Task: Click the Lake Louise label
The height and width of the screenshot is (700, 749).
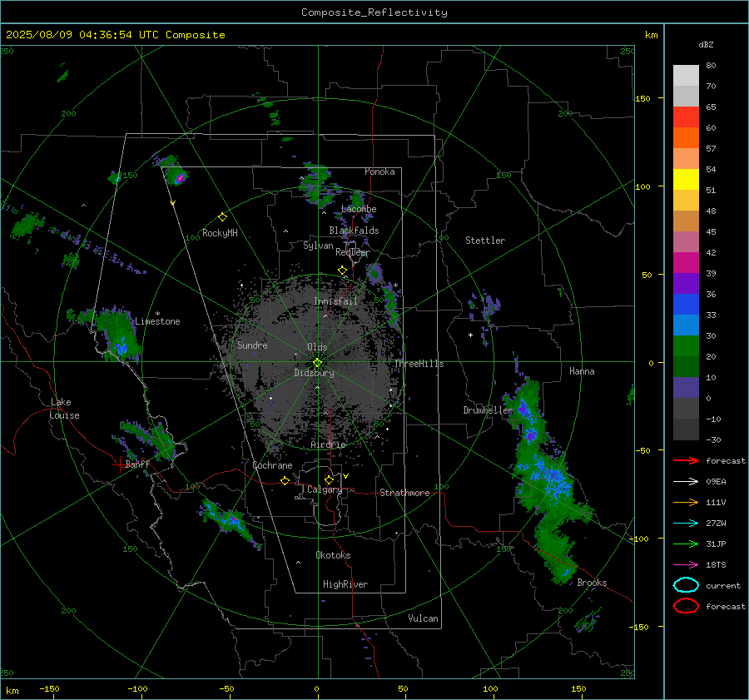Action: pyautogui.click(x=64, y=409)
